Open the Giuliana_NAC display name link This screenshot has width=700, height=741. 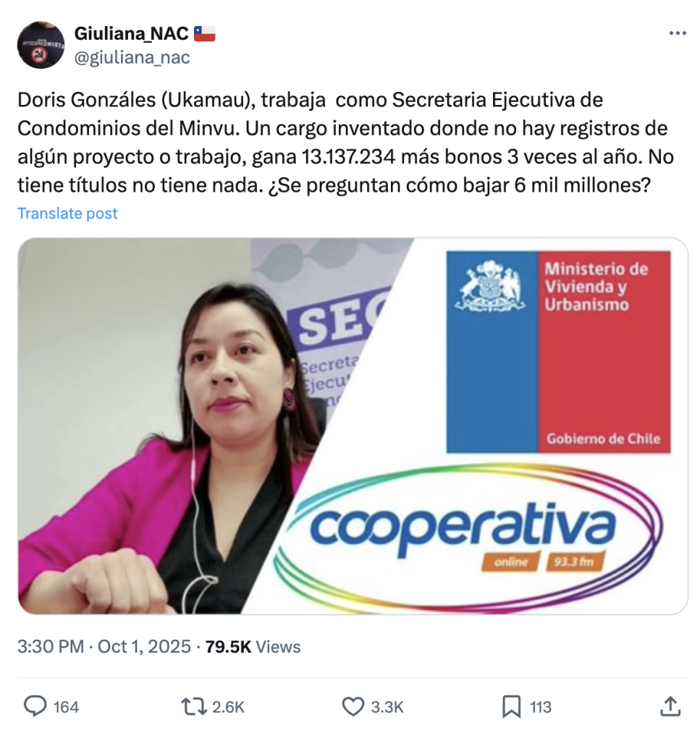click(132, 33)
